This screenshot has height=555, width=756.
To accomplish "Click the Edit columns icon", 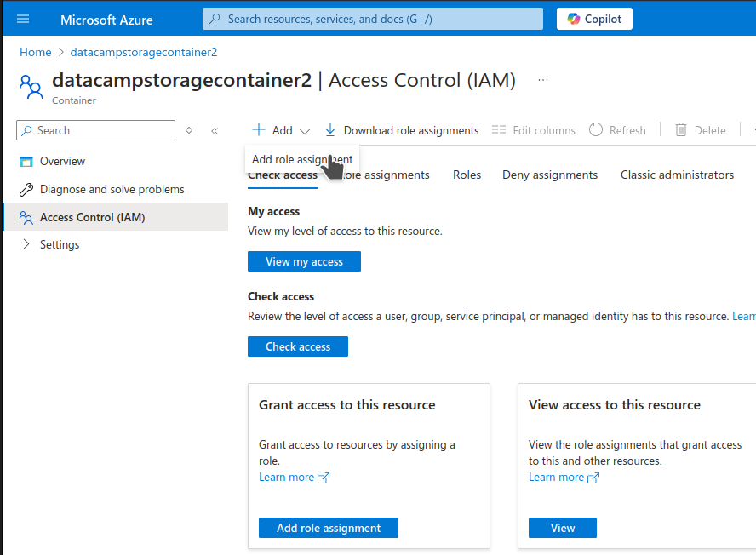I will pos(499,129).
